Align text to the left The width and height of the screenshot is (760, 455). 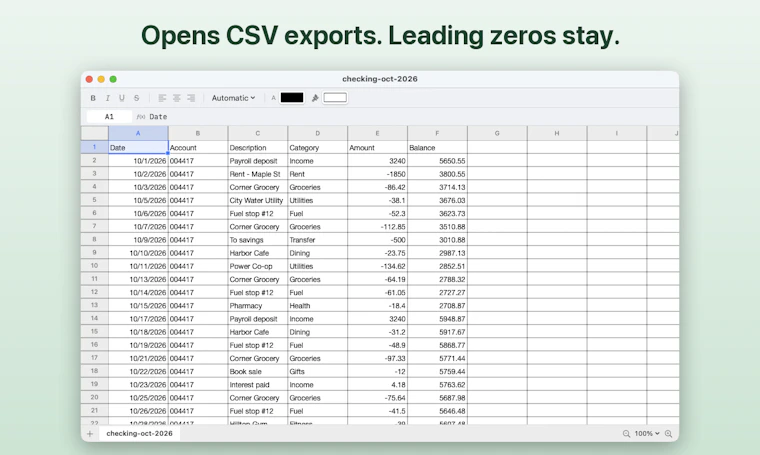[162, 98]
